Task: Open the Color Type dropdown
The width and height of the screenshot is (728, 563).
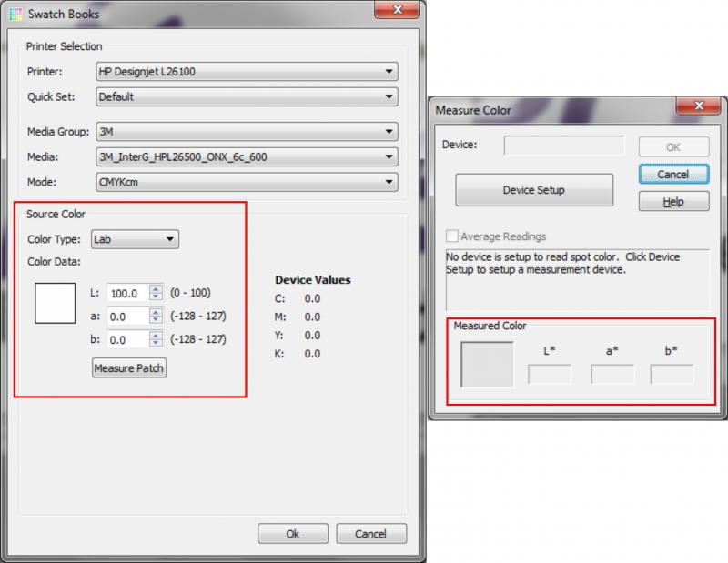Action: click(x=135, y=239)
